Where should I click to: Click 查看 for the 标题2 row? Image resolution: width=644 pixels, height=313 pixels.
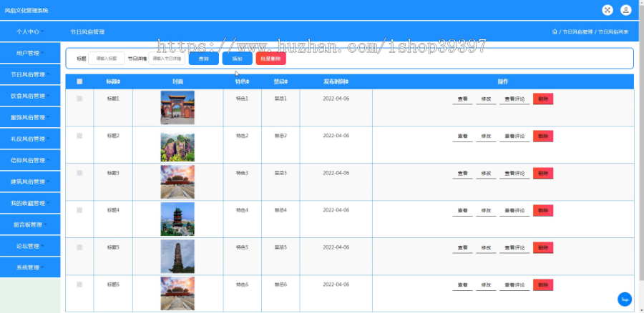pos(462,136)
